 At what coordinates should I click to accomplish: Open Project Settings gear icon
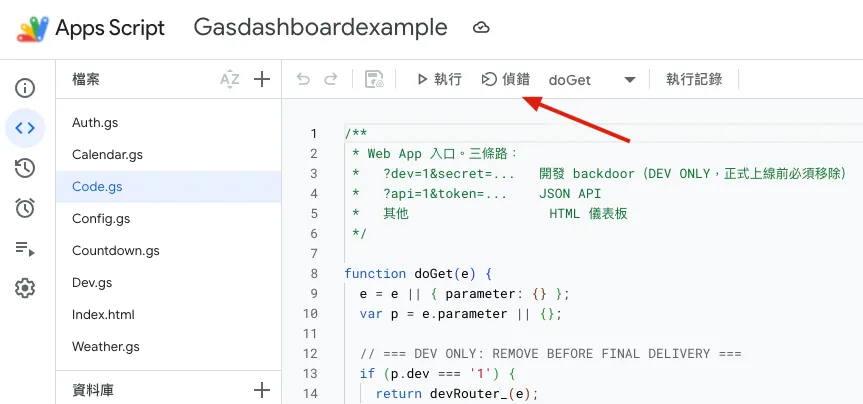pyautogui.click(x=25, y=288)
